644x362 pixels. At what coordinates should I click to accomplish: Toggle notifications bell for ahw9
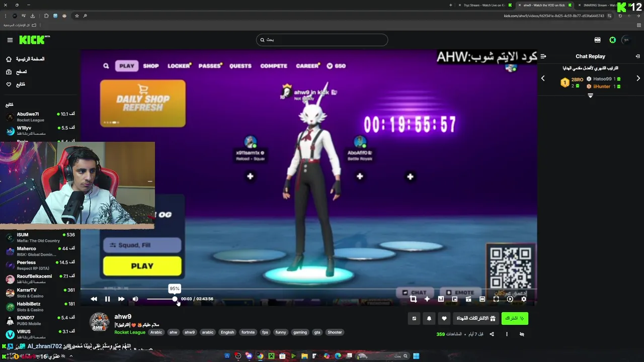pos(429,318)
